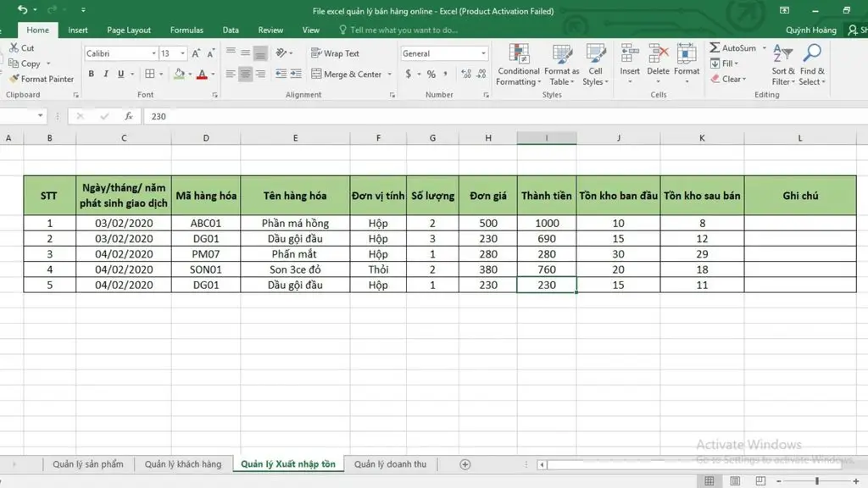Apply the Percent Style format
Screen dimensions: 868x488
coord(431,74)
